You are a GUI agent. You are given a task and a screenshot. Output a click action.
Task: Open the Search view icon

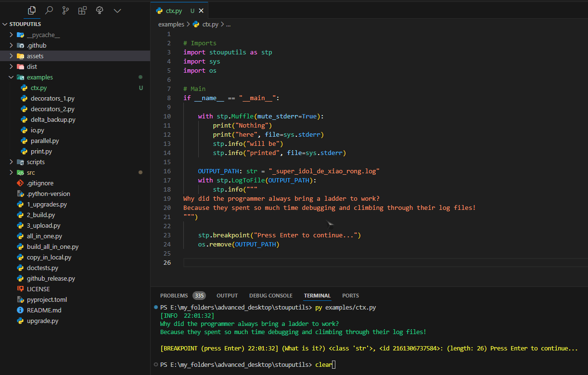click(x=49, y=10)
